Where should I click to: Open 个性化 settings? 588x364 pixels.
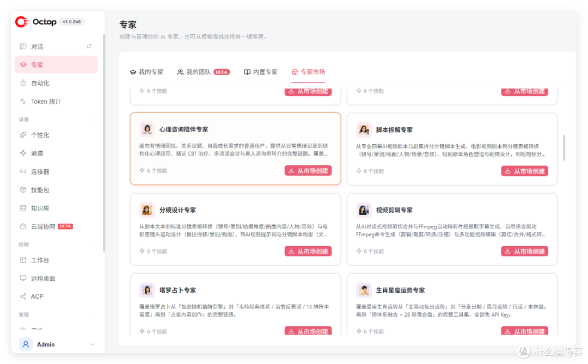coord(56,135)
